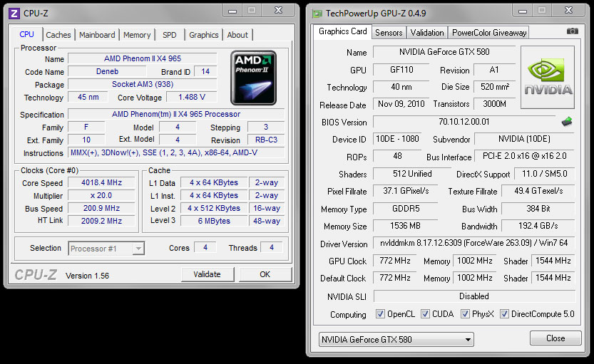594x364 pixels.
Task: Click the NVIDIA SLI field showing Disabled
Action: coord(474,296)
